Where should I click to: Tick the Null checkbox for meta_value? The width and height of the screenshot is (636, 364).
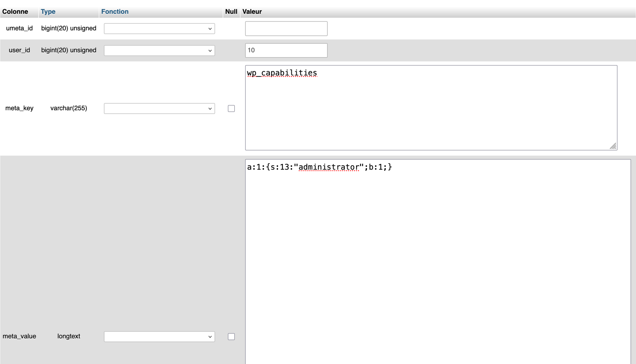click(x=231, y=336)
